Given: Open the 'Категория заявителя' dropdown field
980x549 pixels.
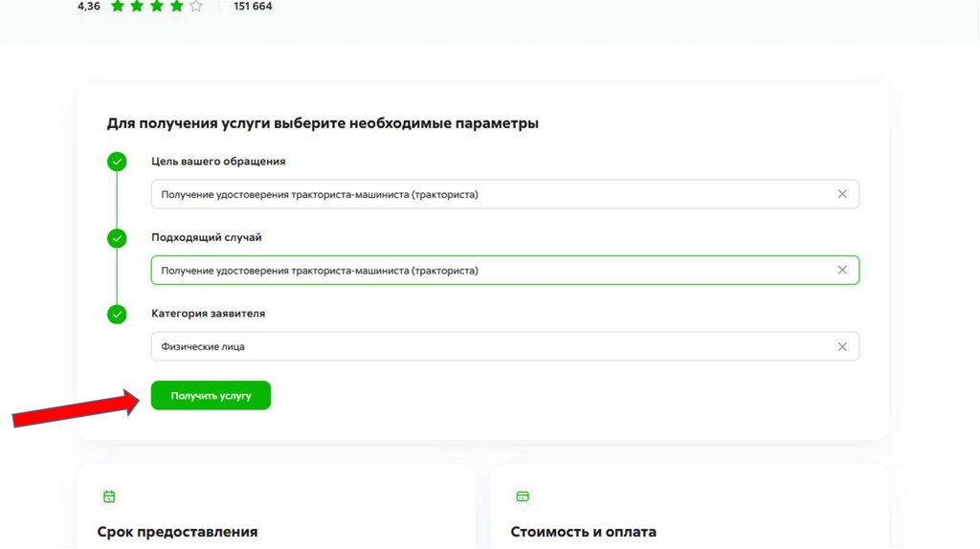Looking at the screenshot, I should [x=505, y=346].
